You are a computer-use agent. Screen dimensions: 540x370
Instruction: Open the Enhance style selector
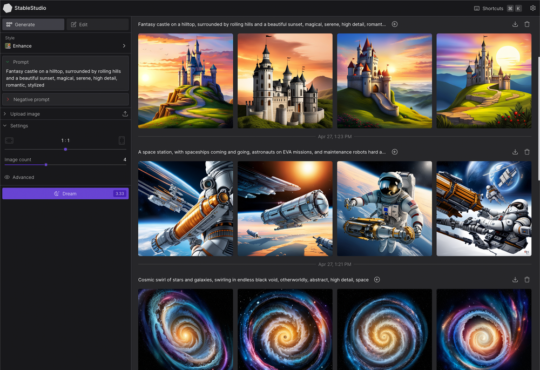coord(65,46)
